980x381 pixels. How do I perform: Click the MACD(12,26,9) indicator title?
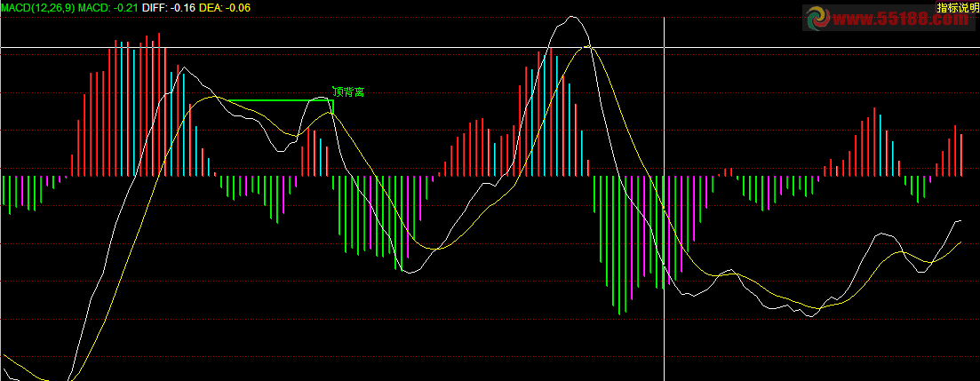click(37, 8)
